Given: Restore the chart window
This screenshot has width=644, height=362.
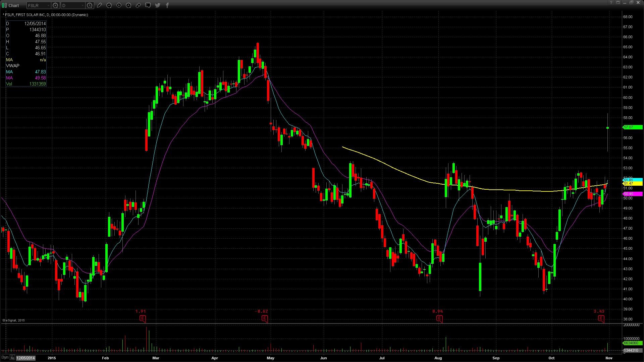Looking at the screenshot, I should coord(631,3).
